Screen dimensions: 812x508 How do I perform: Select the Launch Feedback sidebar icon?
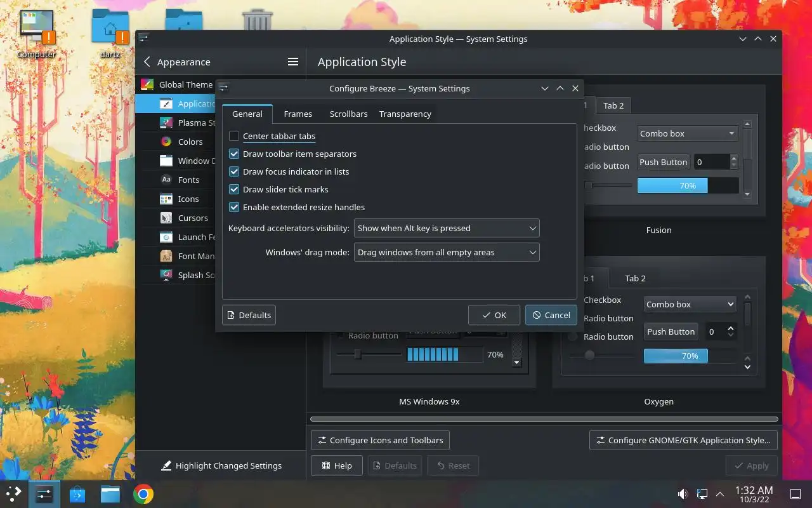(x=166, y=237)
